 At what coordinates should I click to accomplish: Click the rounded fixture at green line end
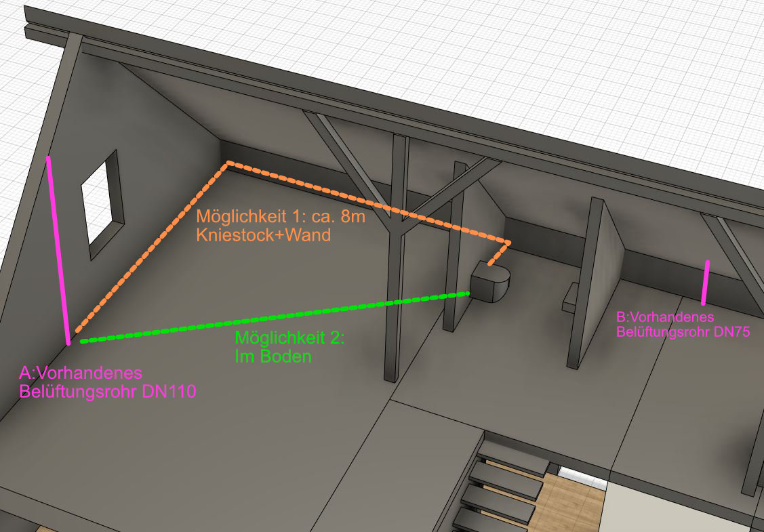tap(489, 283)
